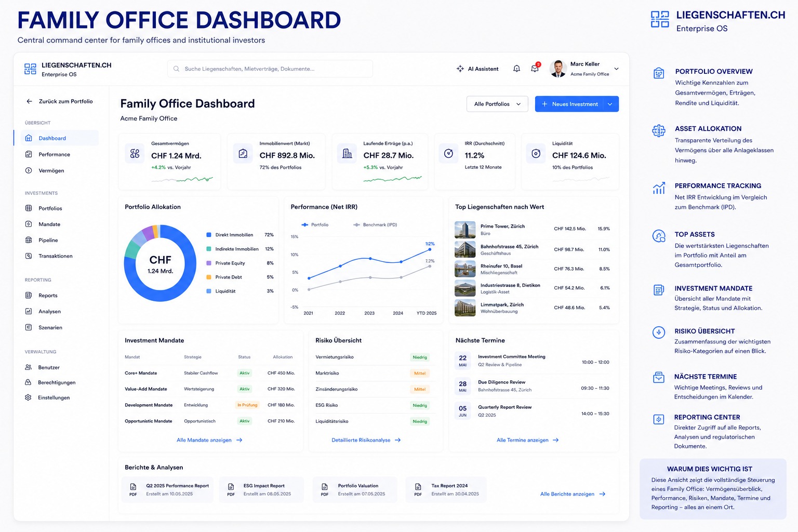Screen dimensions: 798x532
Task: Open the Prime Tower, Zürich thumbnail
Action: (465, 230)
